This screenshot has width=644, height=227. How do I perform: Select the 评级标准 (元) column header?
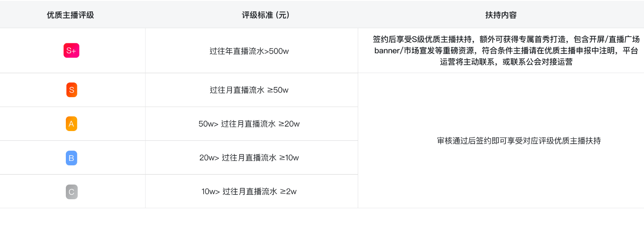pyautogui.click(x=265, y=15)
